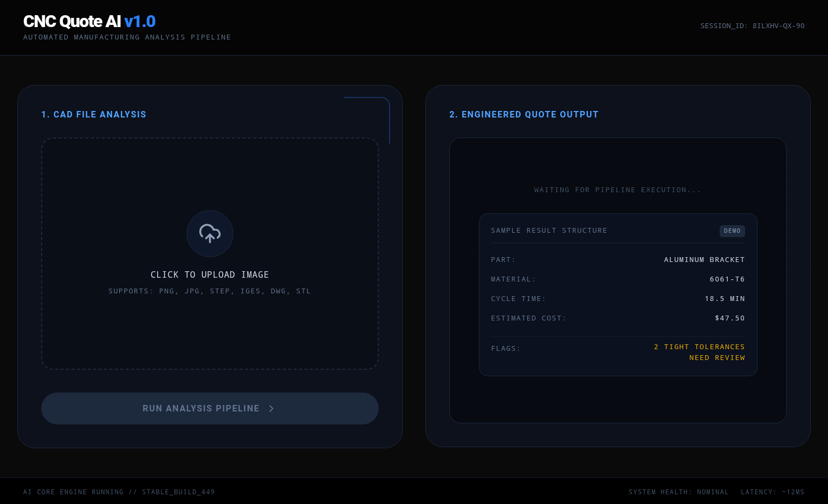Viewport: 828px width, 504px height.
Task: Click the 'ESTIMATED COST:' label
Action: (528, 318)
